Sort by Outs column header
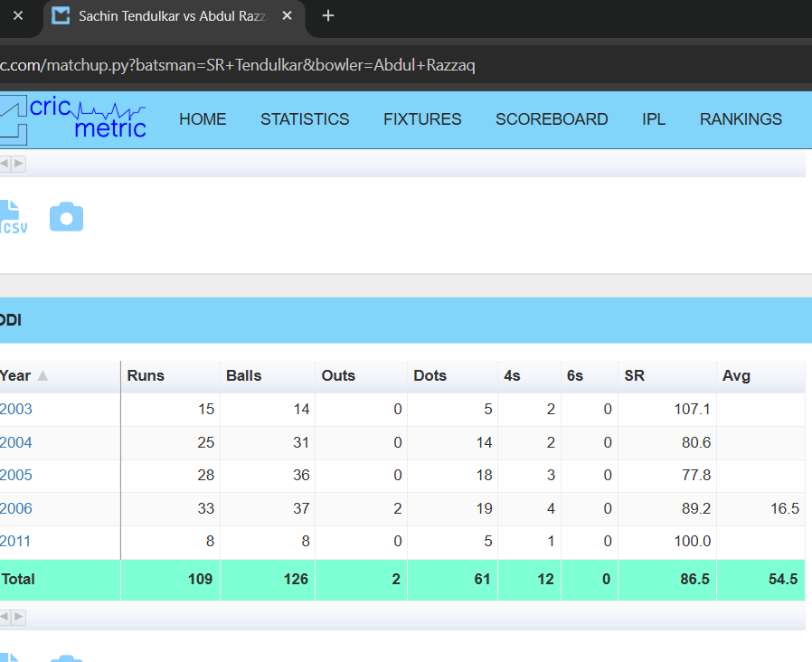Image resolution: width=812 pixels, height=662 pixels. [362, 376]
